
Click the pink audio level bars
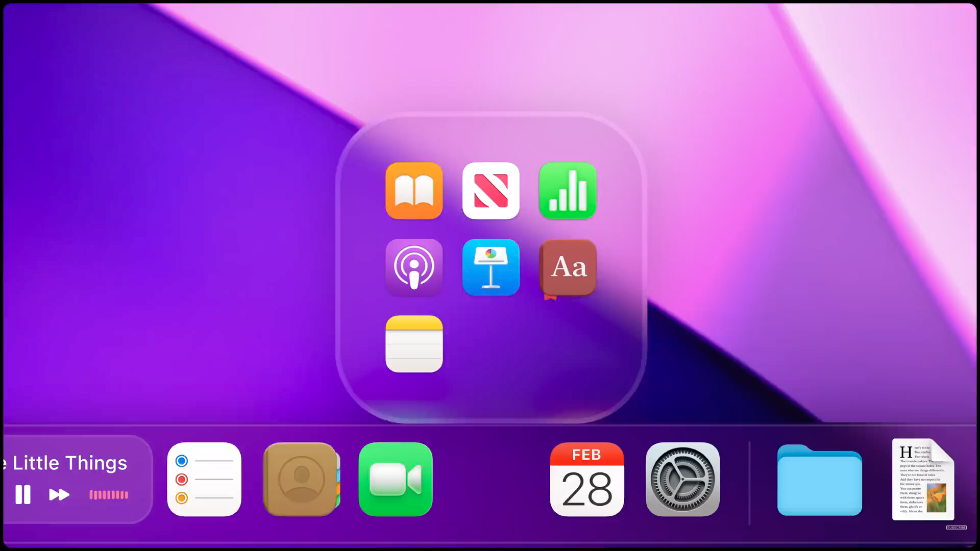pyautogui.click(x=109, y=494)
